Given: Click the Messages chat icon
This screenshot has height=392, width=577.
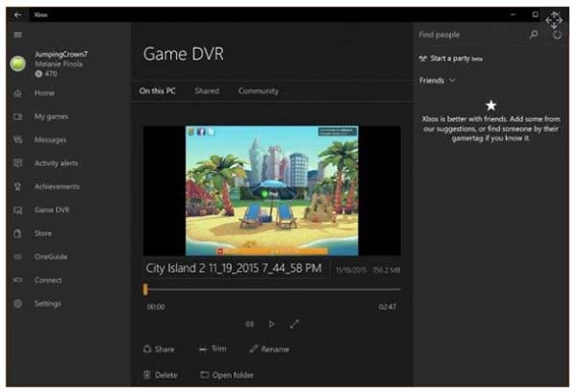Looking at the screenshot, I should click(17, 139).
